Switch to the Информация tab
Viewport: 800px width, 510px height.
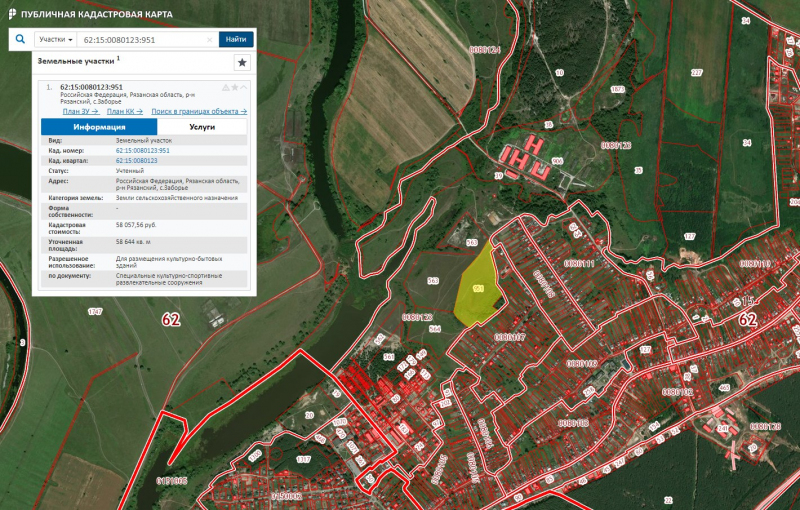pyautogui.click(x=99, y=127)
